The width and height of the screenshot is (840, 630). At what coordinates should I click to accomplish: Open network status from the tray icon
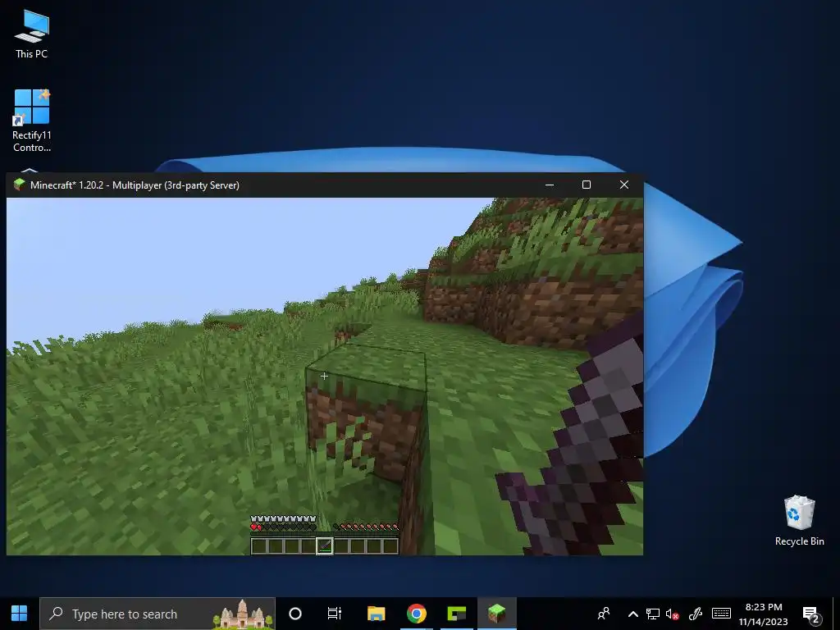[652, 614]
